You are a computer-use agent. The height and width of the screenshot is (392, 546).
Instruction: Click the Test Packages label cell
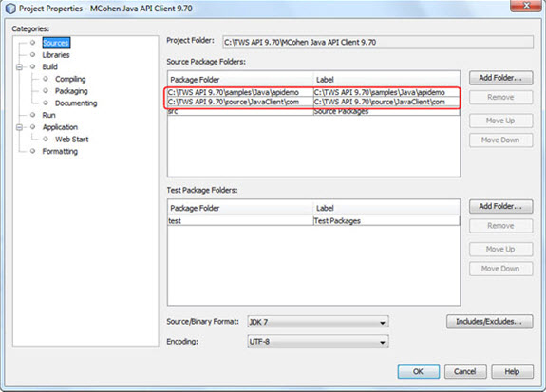pyautogui.click(x=386, y=221)
